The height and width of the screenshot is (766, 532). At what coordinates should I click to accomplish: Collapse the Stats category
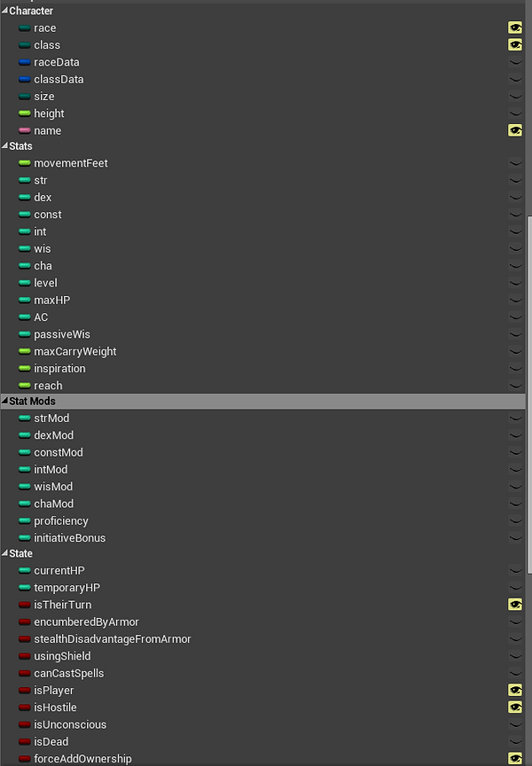pyautogui.click(x=4, y=145)
